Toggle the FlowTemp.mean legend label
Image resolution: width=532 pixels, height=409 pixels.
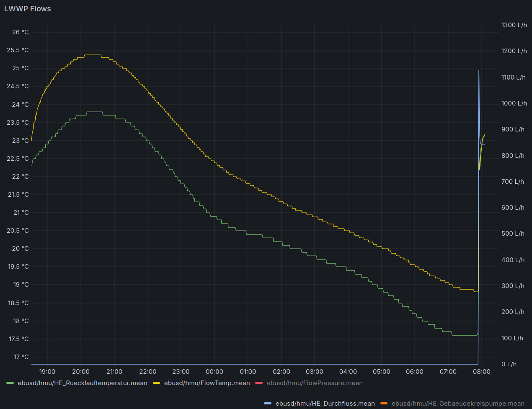(207, 383)
